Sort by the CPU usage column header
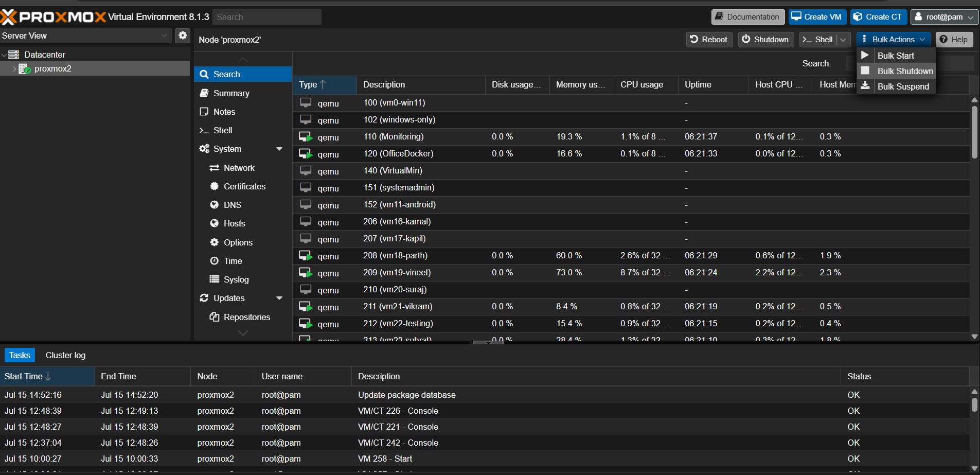 (x=646, y=84)
